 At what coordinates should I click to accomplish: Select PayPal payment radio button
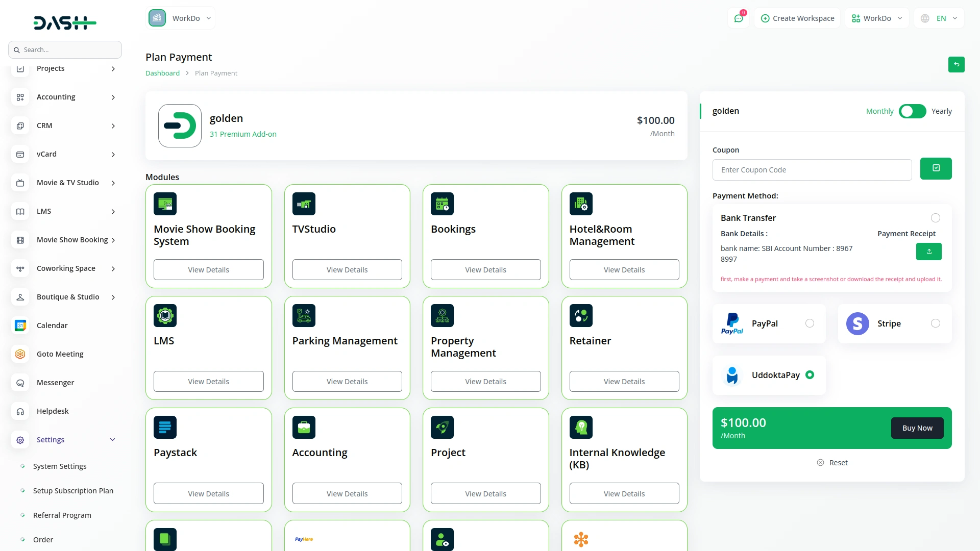[810, 323]
